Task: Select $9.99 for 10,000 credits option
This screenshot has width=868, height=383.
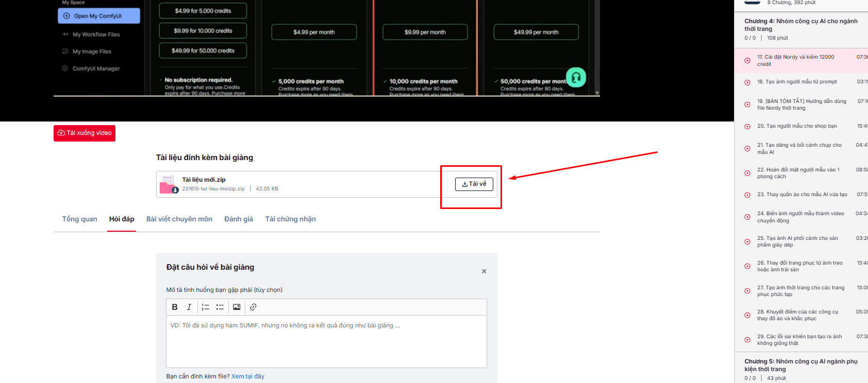Action: click(203, 31)
